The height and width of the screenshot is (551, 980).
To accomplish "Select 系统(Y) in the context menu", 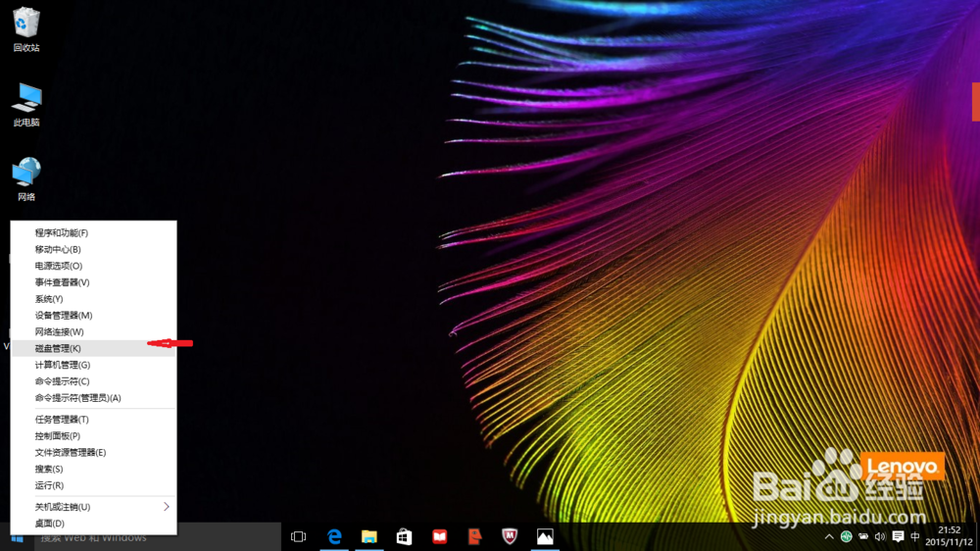I will point(94,299).
